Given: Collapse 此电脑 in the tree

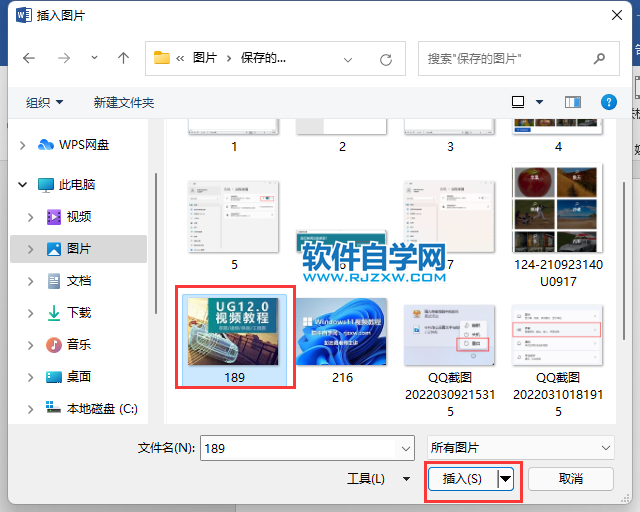Looking at the screenshot, I should point(22,185).
